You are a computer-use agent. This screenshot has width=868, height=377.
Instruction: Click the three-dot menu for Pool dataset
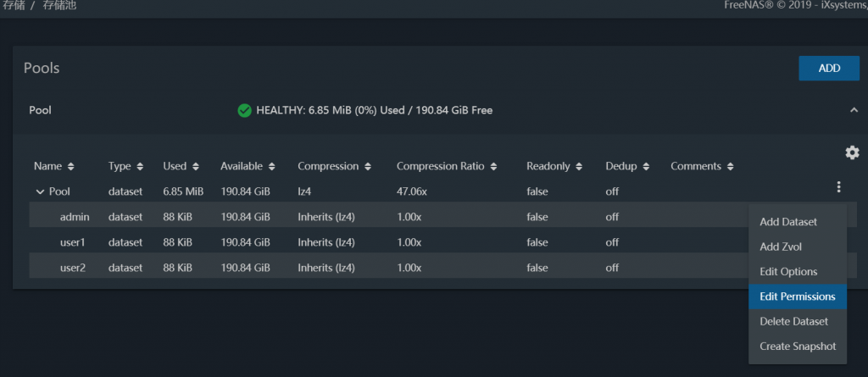point(838,187)
